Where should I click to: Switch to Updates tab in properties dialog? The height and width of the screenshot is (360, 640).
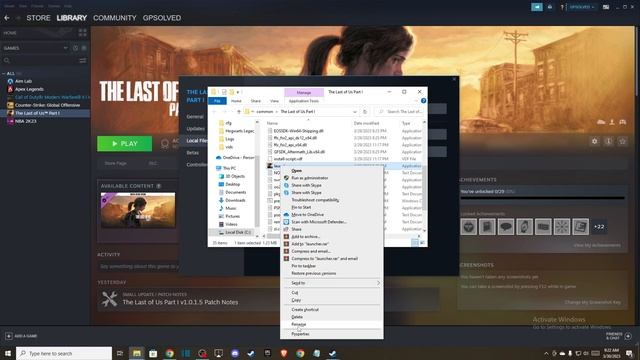tap(196, 129)
